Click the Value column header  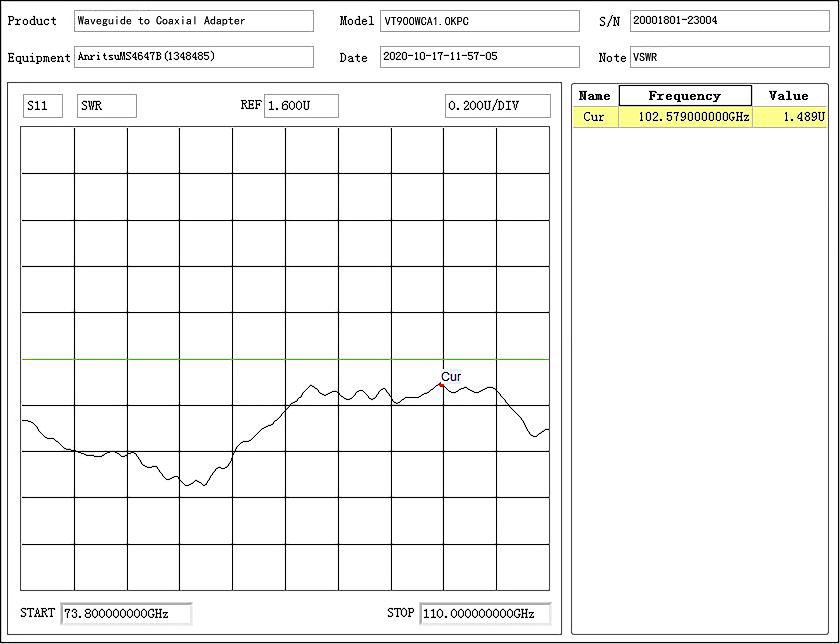pyautogui.click(x=789, y=95)
